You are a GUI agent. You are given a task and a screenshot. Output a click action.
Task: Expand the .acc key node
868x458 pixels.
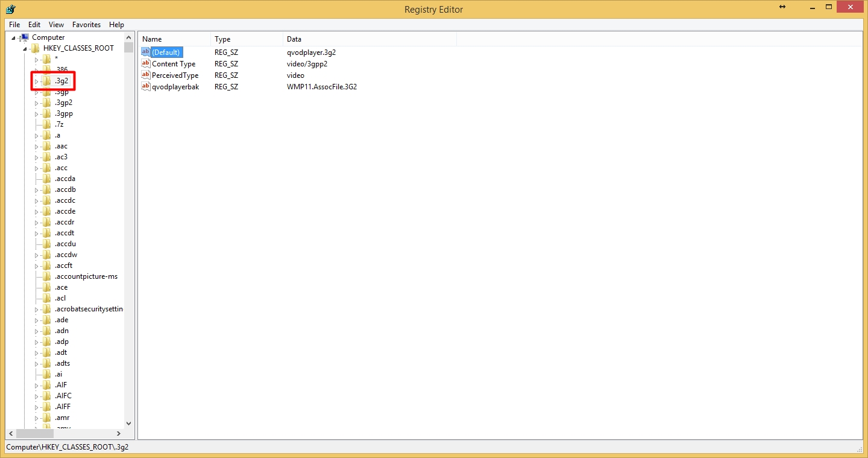click(36, 168)
